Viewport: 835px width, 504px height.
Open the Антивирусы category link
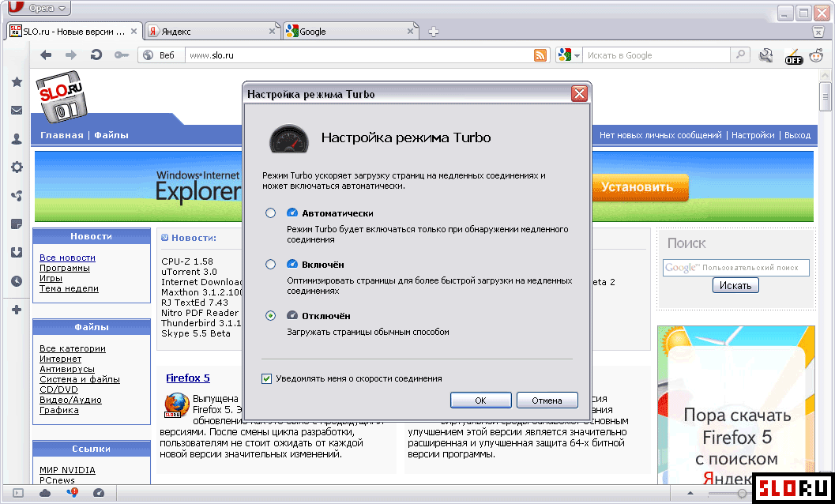[x=67, y=369]
